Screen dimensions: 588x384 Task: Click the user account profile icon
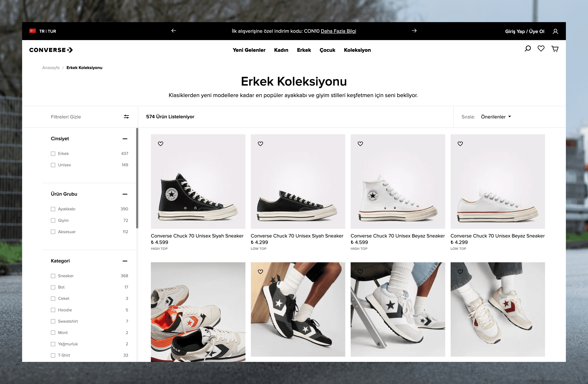tap(555, 31)
